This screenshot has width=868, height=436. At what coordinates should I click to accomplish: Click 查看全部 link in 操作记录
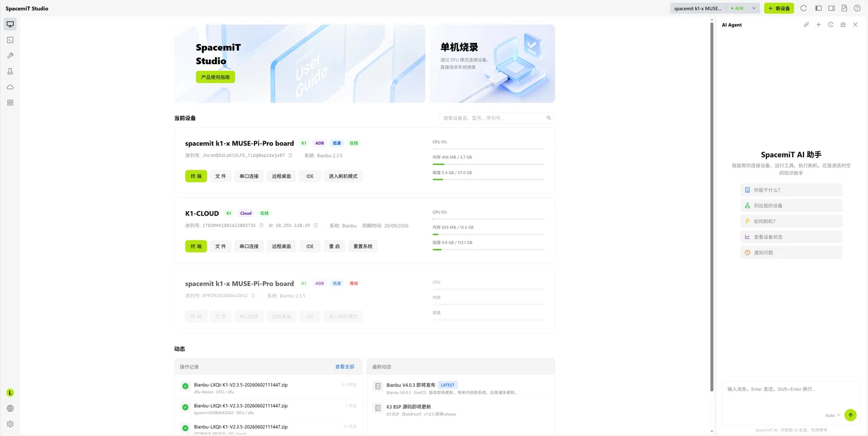click(344, 367)
